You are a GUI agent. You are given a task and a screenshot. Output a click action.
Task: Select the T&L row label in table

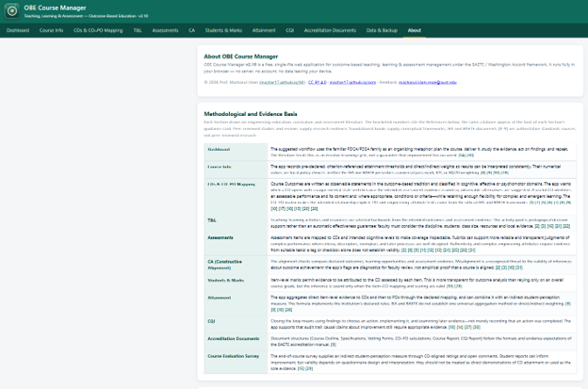click(x=212, y=220)
